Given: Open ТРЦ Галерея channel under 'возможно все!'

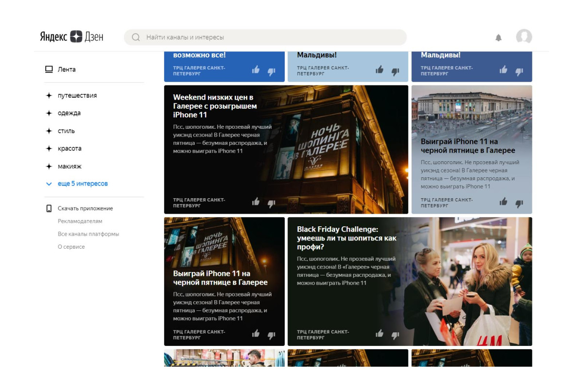Looking at the screenshot, I should click(199, 71).
